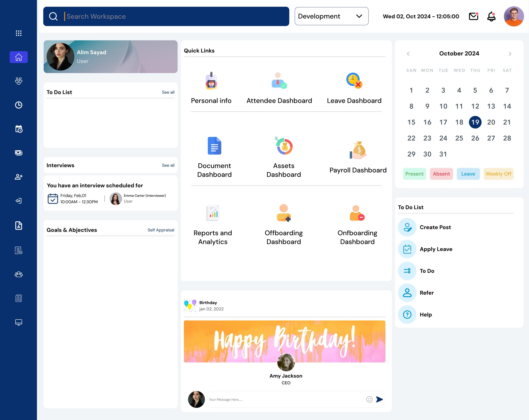Screen dimensions: 529x420
Task: Click Self Appraisal link
Action: coord(161,230)
